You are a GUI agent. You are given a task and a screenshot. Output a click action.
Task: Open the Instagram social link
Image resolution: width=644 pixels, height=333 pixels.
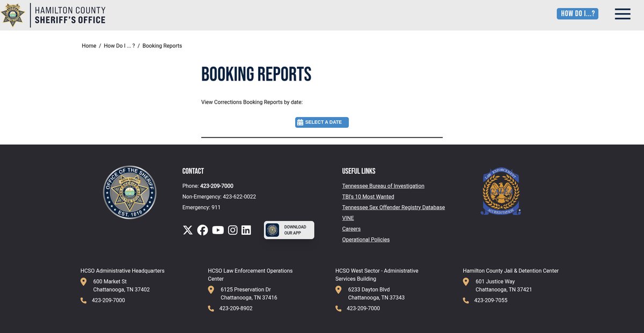click(x=233, y=230)
